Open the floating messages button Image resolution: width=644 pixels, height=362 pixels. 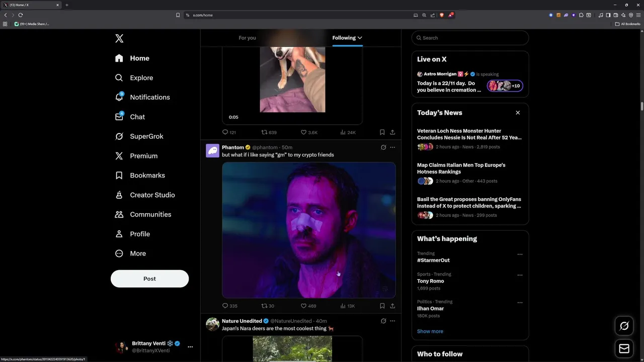624,348
